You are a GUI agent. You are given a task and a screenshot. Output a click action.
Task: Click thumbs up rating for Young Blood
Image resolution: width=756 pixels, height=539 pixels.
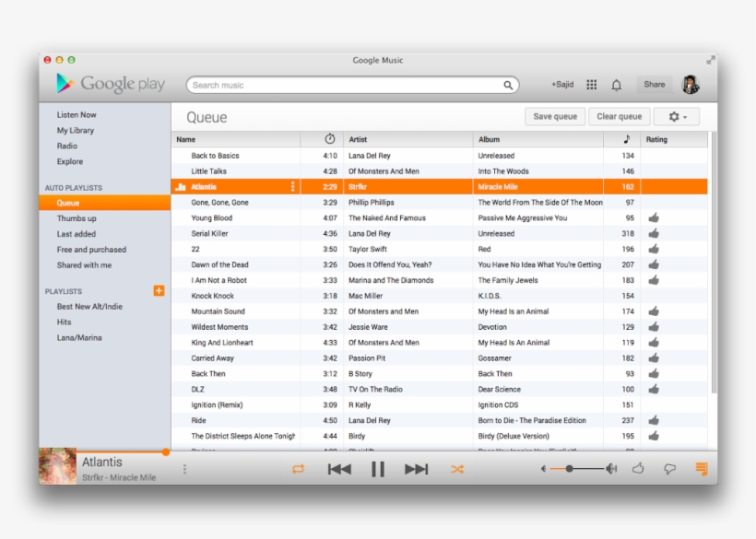click(654, 217)
